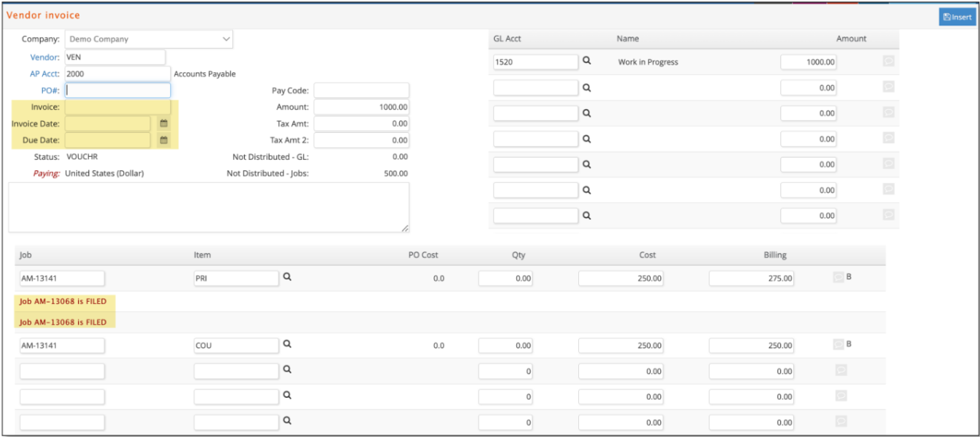The image size is (980, 437).
Task: Click the PO# link label
Action: coord(50,90)
